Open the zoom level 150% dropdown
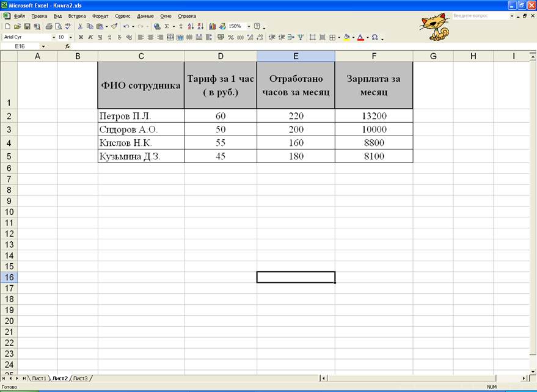Viewport: 537px width, 392px height. tap(249, 27)
